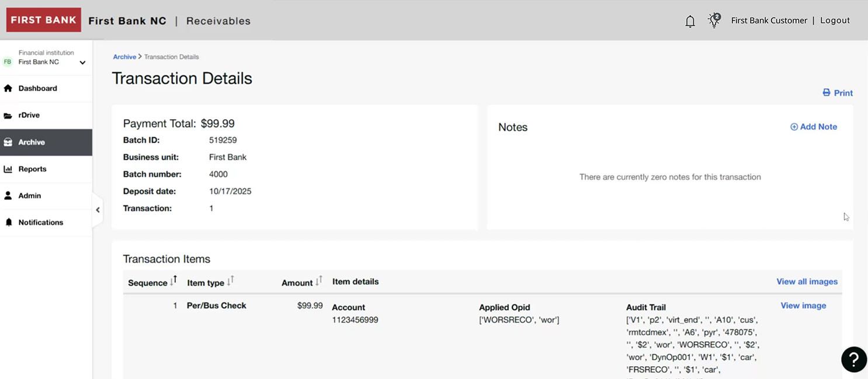Image resolution: width=868 pixels, height=379 pixels.
Task: Go to Reports in the sidebar
Action: click(32, 169)
